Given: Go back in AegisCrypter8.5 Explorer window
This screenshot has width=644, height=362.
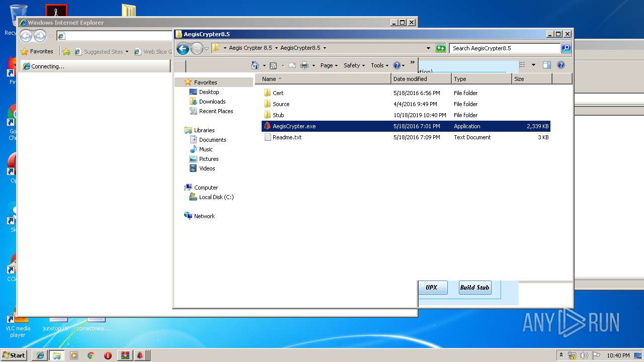Looking at the screenshot, I should [183, 48].
